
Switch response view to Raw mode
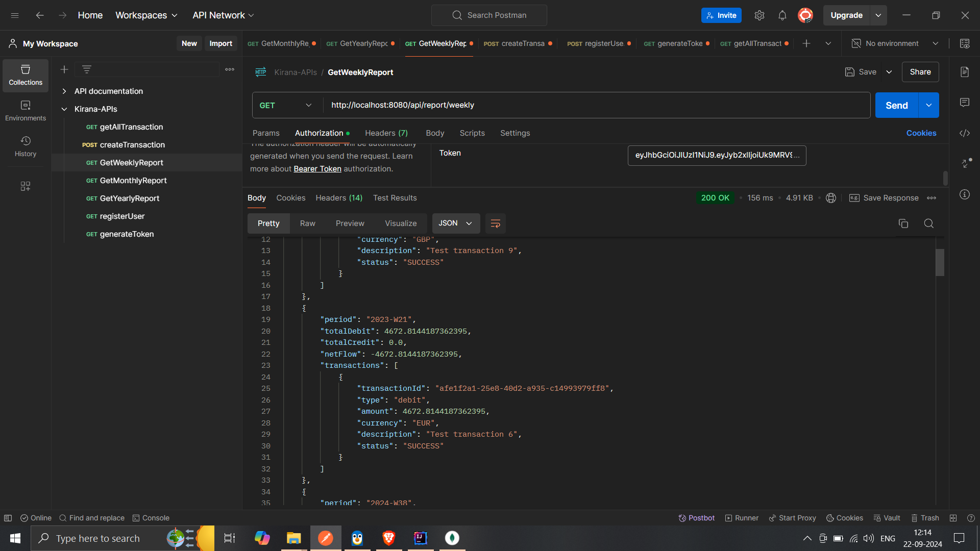point(307,223)
